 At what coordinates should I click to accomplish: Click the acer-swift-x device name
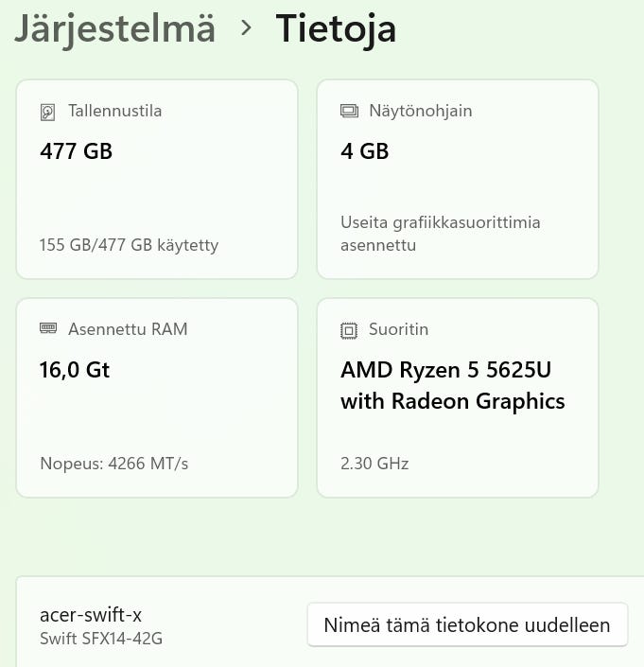(91, 614)
